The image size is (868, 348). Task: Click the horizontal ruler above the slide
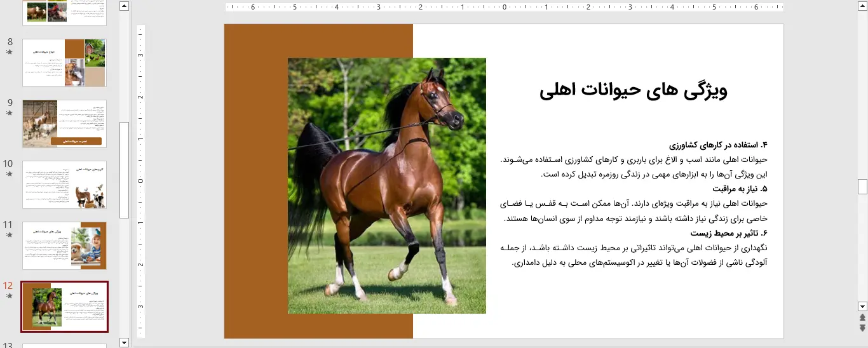(505, 8)
